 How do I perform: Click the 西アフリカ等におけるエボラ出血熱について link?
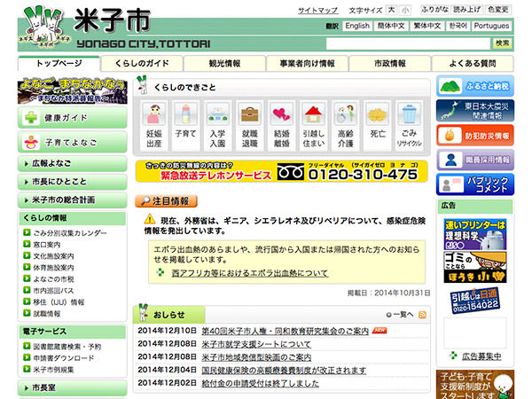point(237,273)
